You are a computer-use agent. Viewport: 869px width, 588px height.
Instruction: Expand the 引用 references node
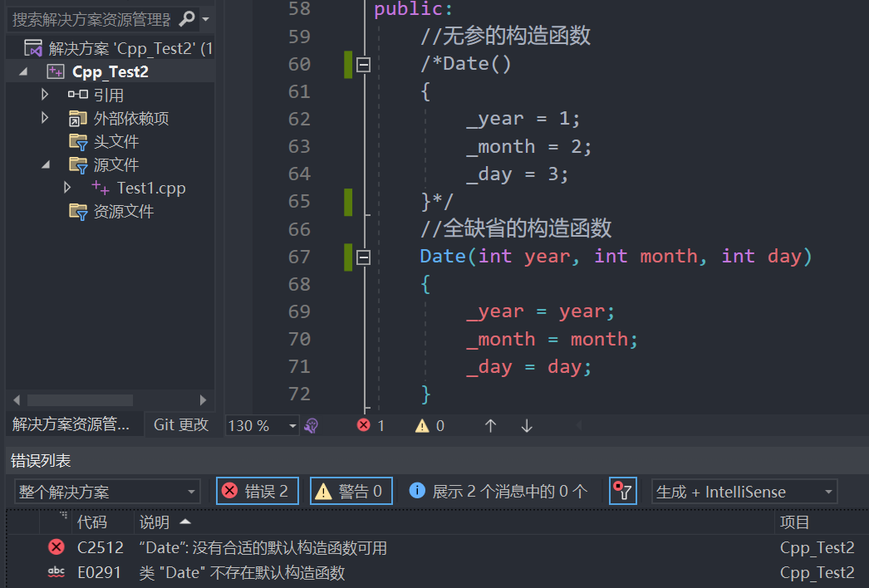coord(45,95)
